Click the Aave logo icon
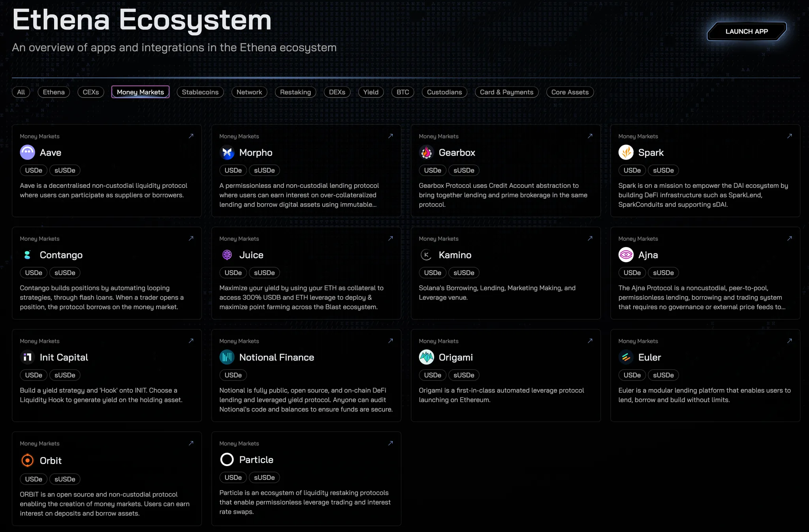809x532 pixels. click(27, 152)
